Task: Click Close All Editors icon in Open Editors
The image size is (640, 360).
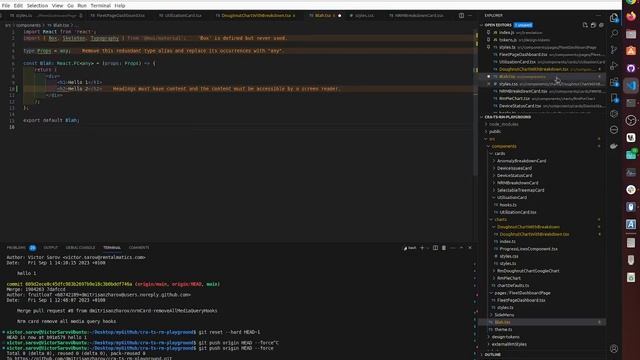Action: click(x=601, y=25)
